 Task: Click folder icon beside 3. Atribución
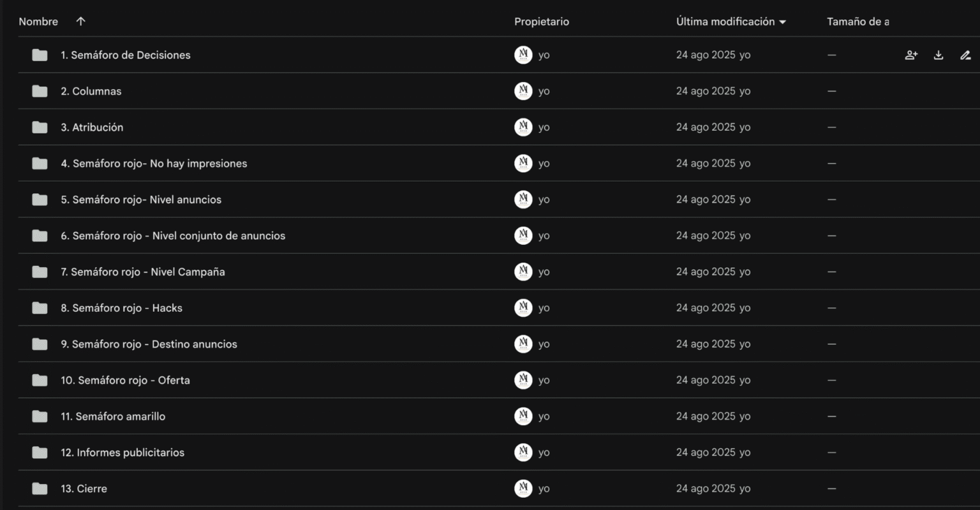click(40, 127)
